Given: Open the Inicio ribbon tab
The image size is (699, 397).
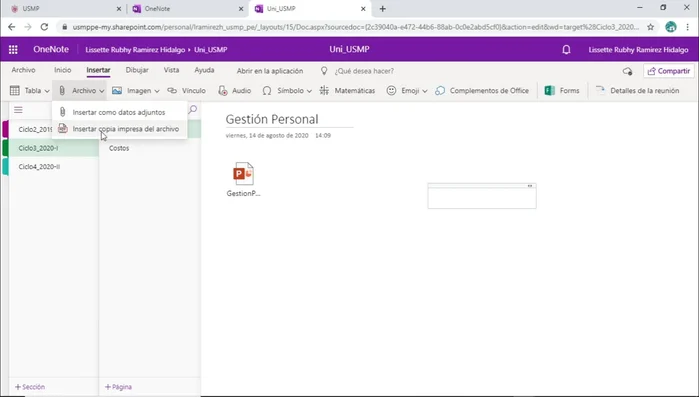Looking at the screenshot, I should pyautogui.click(x=62, y=70).
